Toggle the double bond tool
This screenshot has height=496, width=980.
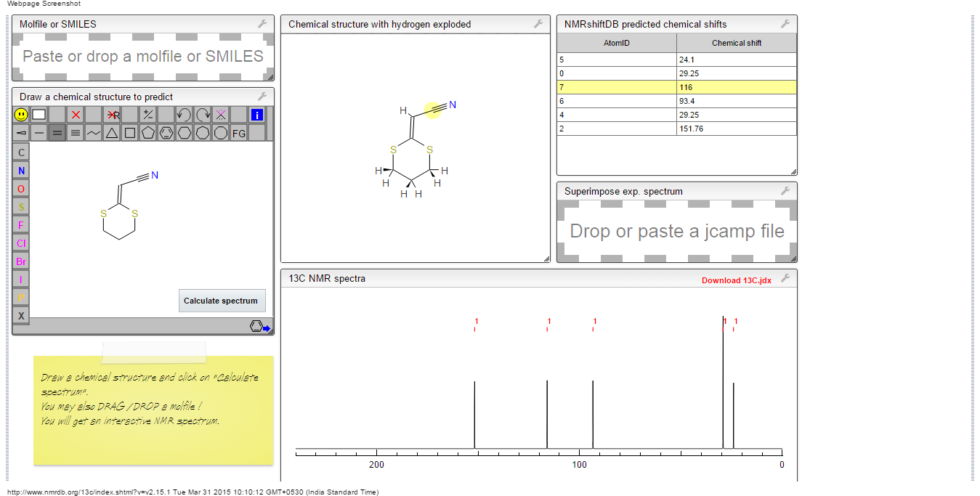click(x=57, y=133)
